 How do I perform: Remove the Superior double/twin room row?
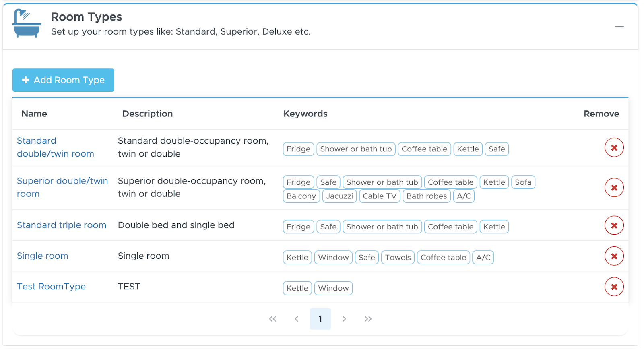pyautogui.click(x=614, y=188)
